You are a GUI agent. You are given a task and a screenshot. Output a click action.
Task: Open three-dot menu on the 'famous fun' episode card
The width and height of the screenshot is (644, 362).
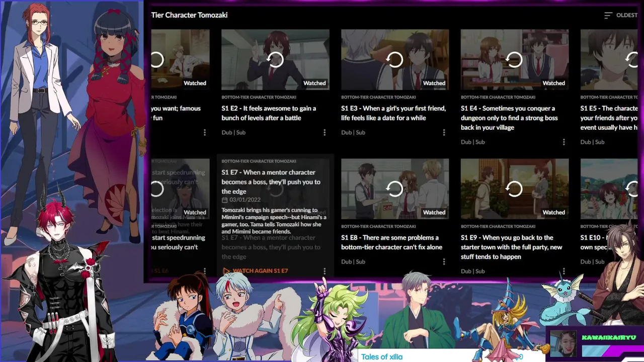205,132
